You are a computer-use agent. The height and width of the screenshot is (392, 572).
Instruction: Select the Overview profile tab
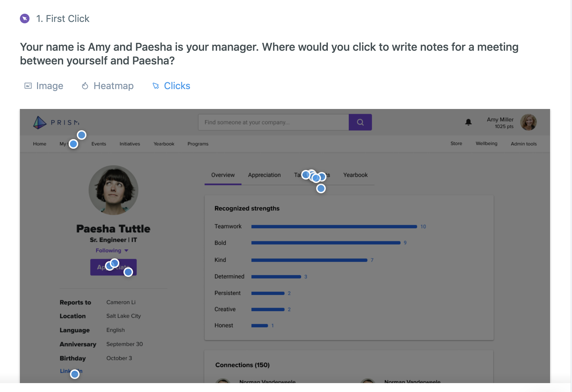pos(223,175)
